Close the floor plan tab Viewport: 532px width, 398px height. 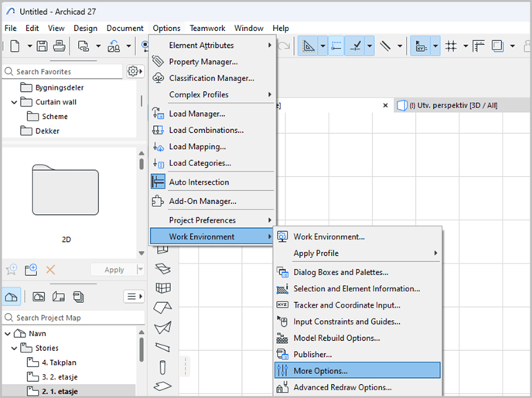click(x=385, y=105)
